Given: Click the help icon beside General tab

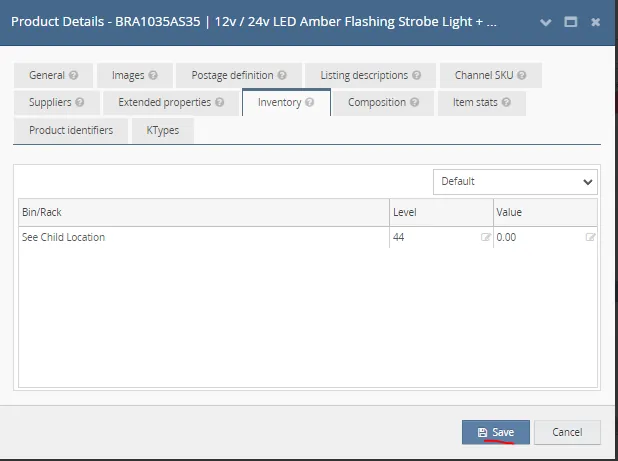Looking at the screenshot, I should (73, 75).
